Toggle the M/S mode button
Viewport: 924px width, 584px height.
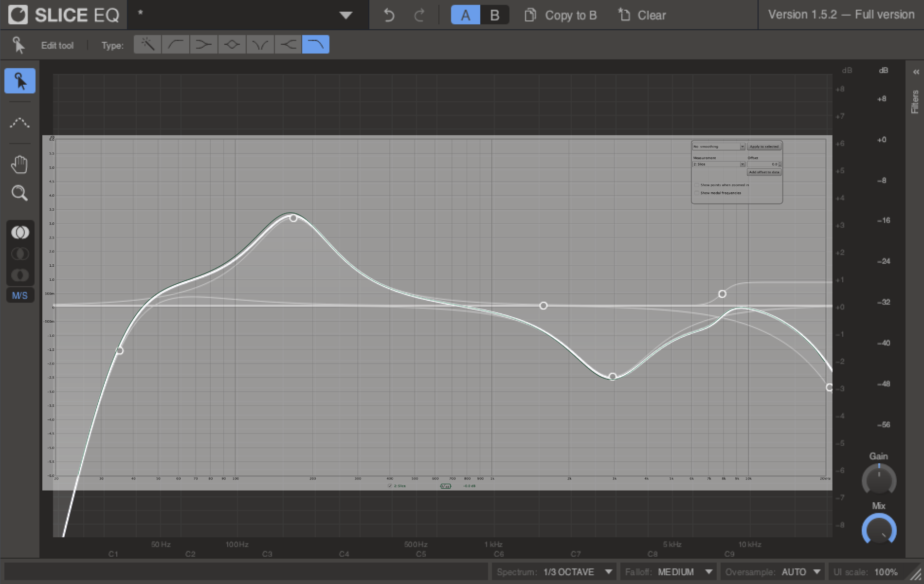coord(20,295)
